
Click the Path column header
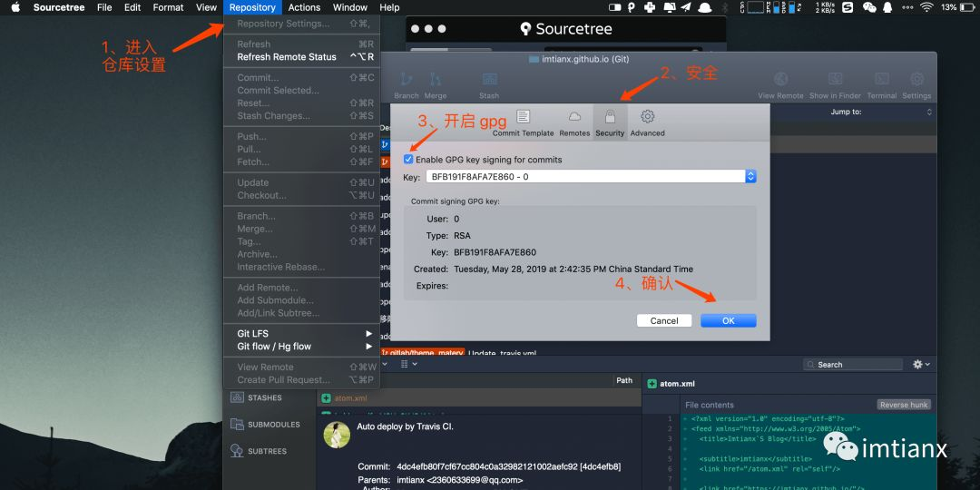(624, 380)
